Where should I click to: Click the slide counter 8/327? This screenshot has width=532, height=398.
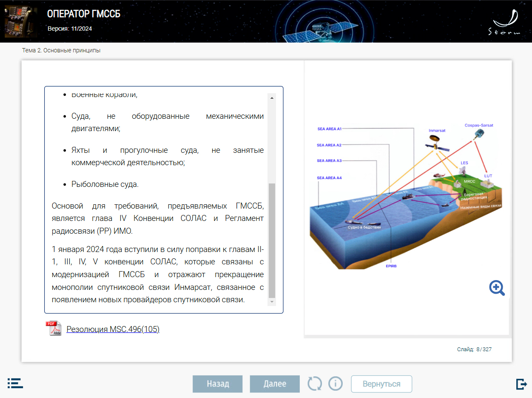pyautogui.click(x=474, y=349)
